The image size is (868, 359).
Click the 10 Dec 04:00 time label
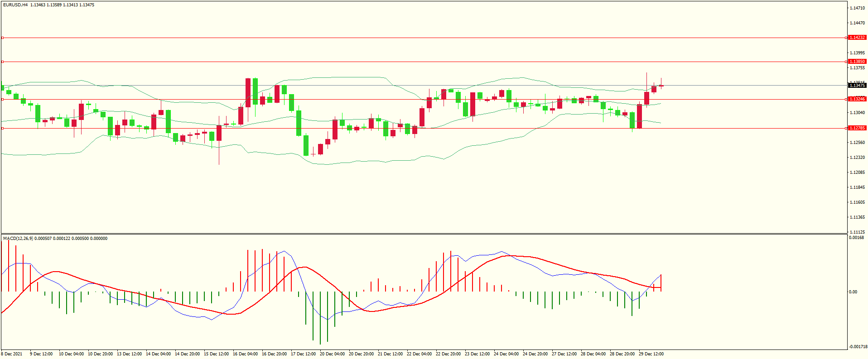[71, 354]
